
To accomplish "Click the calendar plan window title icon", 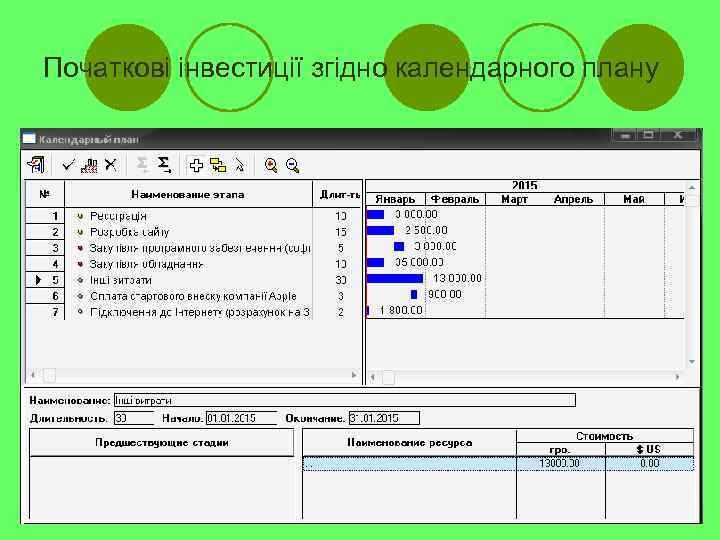I will [x=29, y=138].
